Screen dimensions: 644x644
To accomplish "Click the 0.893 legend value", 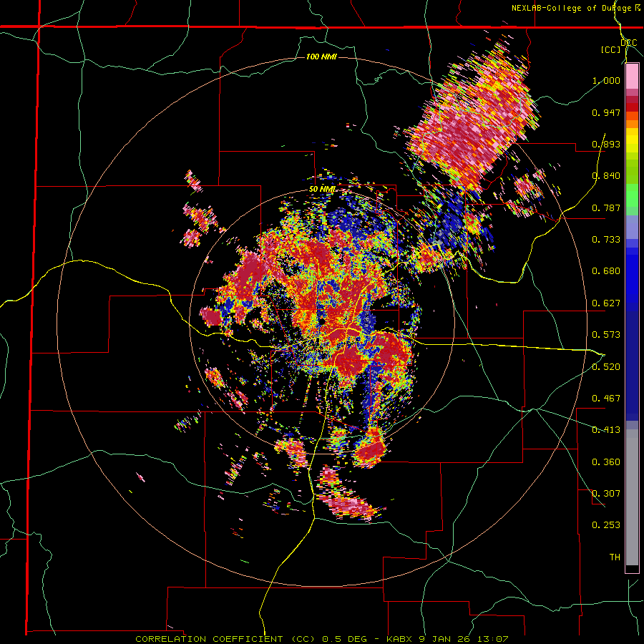I will pyautogui.click(x=606, y=144).
